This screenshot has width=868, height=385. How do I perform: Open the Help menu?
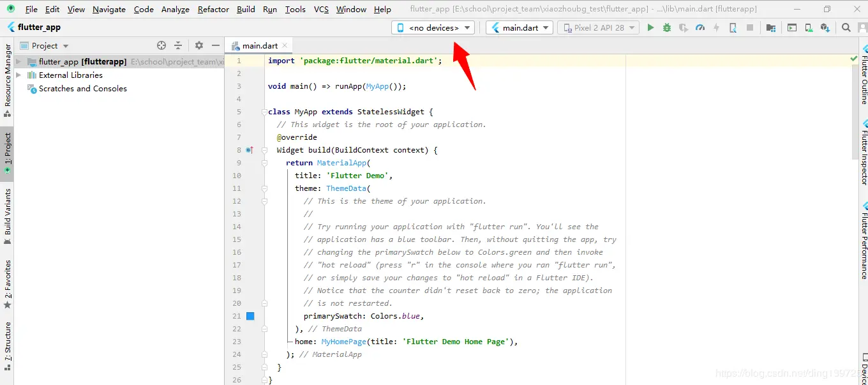[382, 10]
